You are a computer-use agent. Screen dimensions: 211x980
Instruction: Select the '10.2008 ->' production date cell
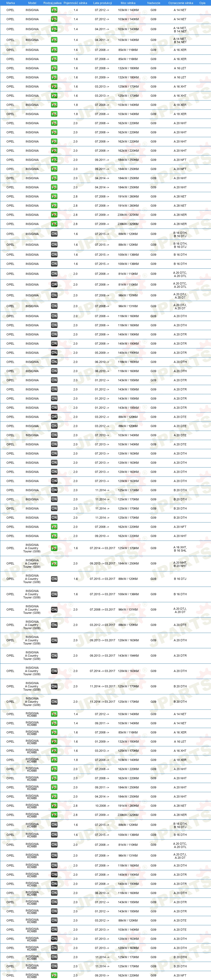(102, 806)
